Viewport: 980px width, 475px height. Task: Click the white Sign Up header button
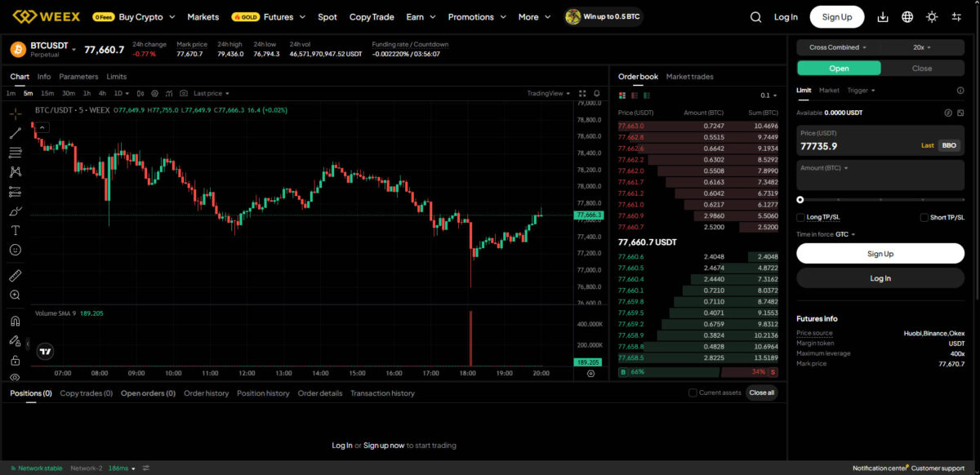pos(836,16)
